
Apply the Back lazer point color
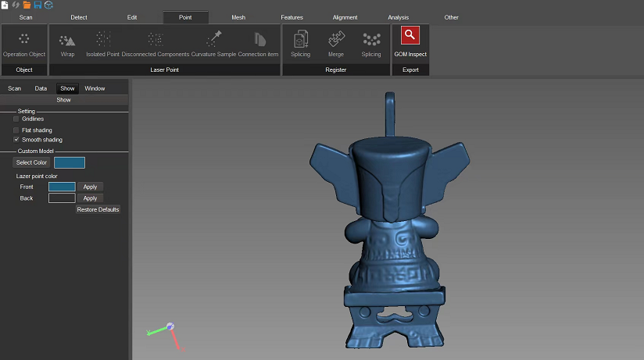pyautogui.click(x=91, y=198)
